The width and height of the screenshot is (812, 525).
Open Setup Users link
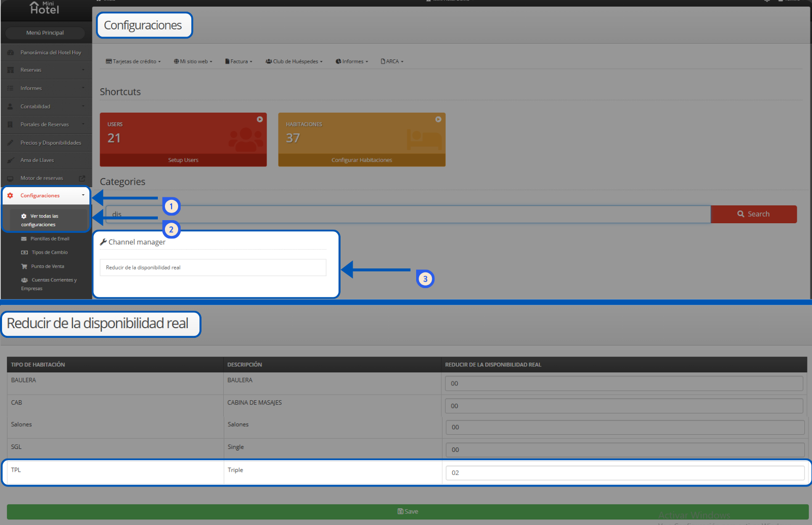[x=183, y=160]
